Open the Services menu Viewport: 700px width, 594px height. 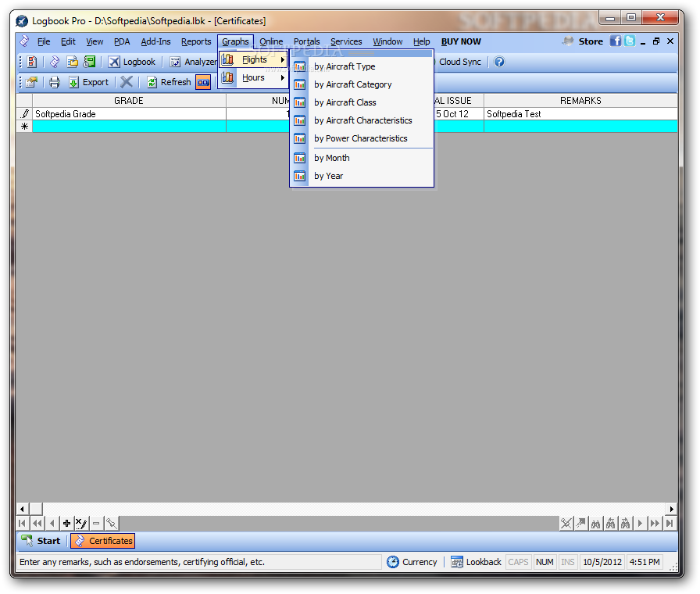click(x=346, y=41)
